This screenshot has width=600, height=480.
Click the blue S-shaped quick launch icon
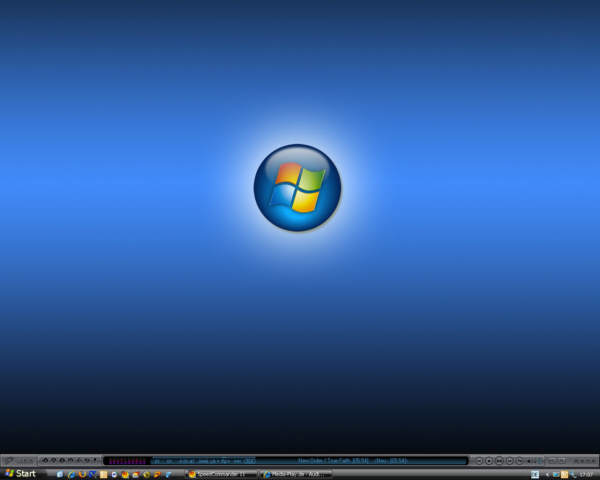pyautogui.click(x=93, y=474)
